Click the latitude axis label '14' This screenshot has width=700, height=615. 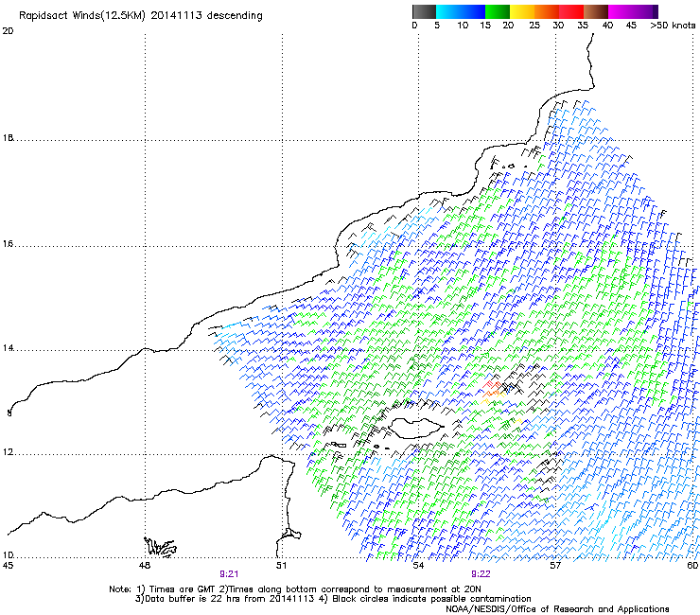point(8,348)
